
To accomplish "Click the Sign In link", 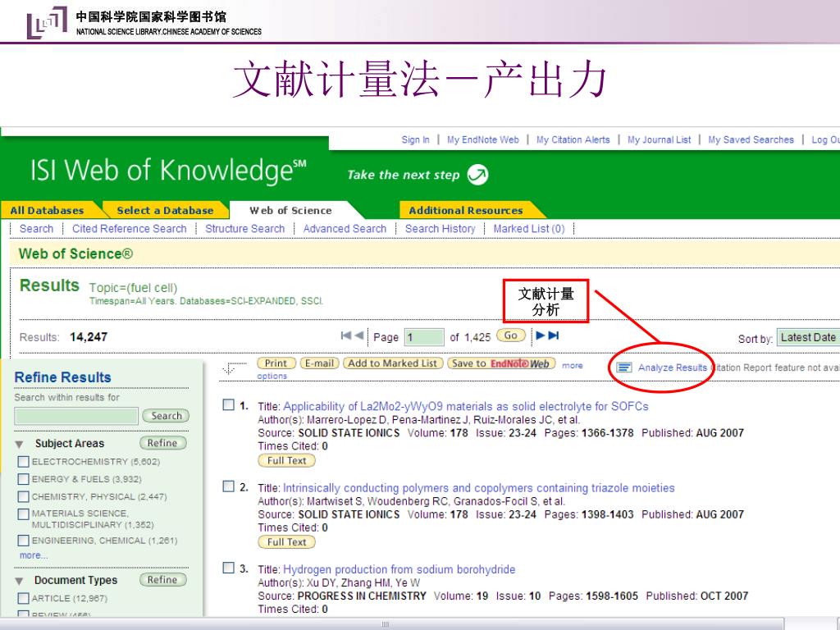I will coord(416,139).
